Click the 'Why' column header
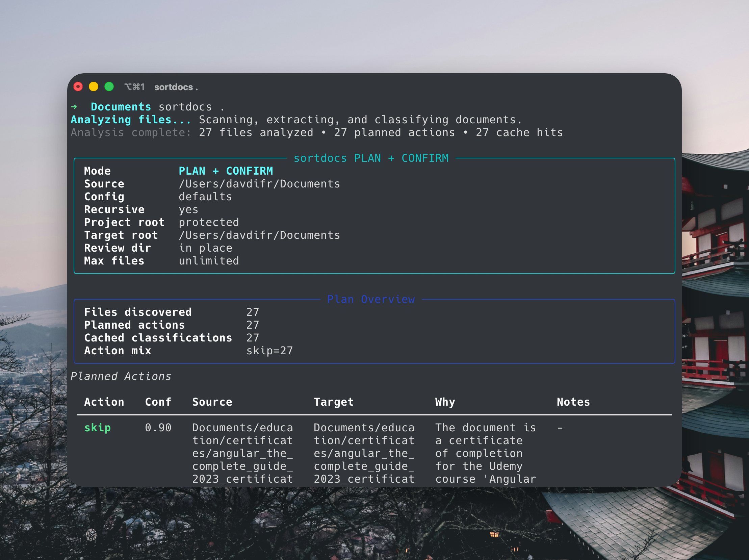Image resolution: width=749 pixels, height=560 pixels. (x=445, y=402)
